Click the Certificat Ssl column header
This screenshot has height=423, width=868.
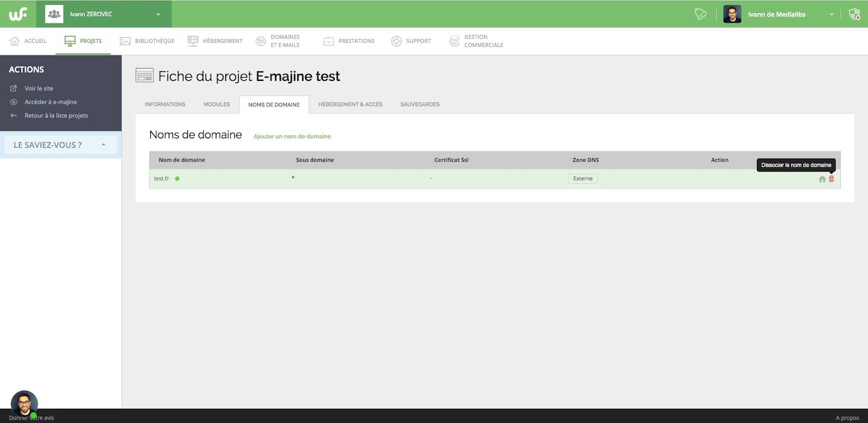point(451,160)
